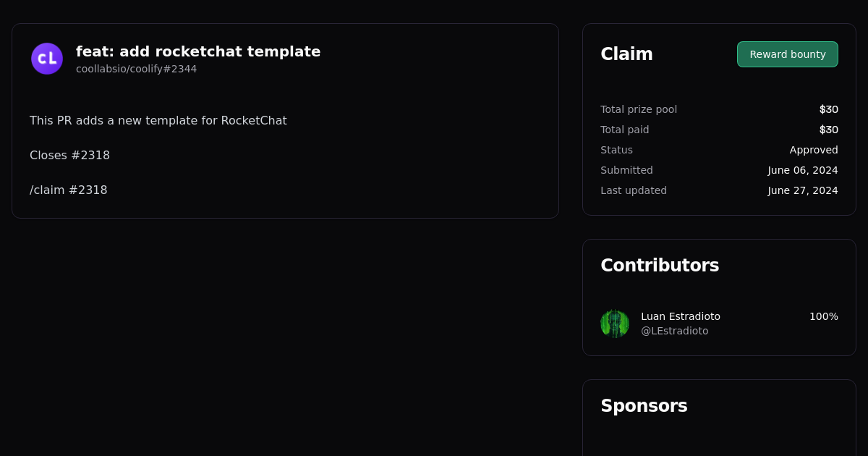868x456 pixels.
Task: Select the Luan Estradioto contributor name
Action: (681, 316)
